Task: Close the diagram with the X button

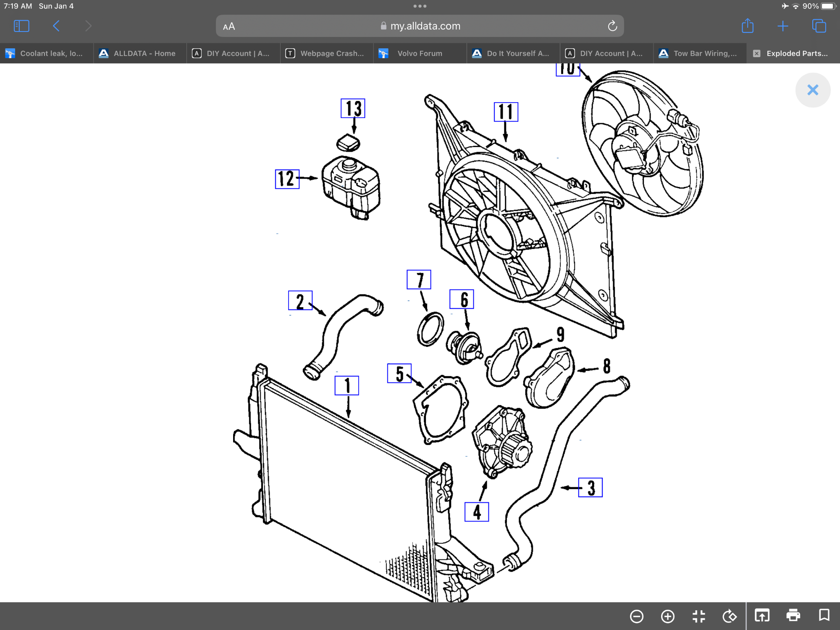Action: pyautogui.click(x=812, y=90)
